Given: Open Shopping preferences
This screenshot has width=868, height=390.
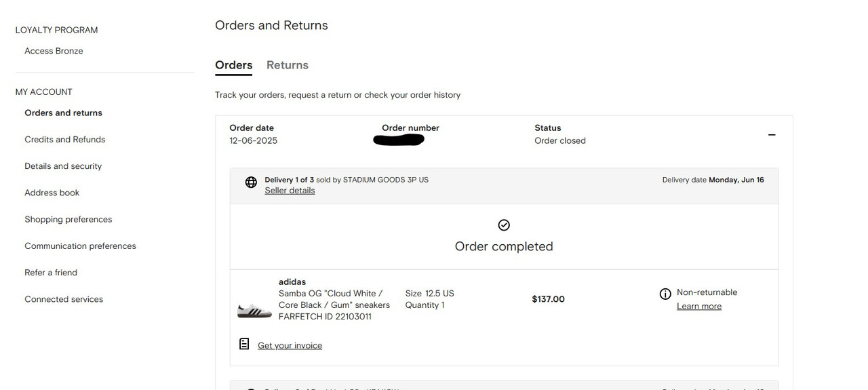Looking at the screenshot, I should 68,220.
